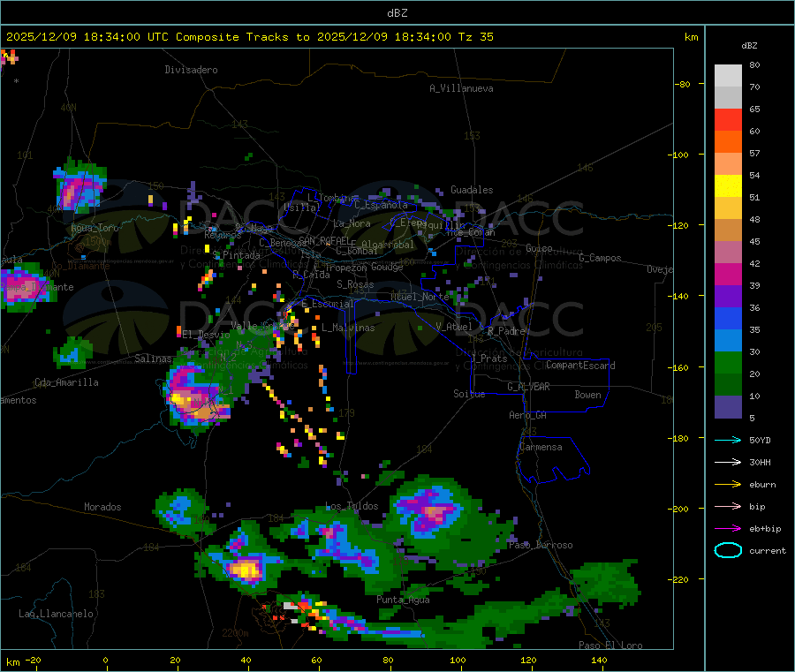This screenshot has height=672, width=795.
Task: Click the timestamp header 2025/12/09 18:34:00 UTC
Action: (87, 37)
